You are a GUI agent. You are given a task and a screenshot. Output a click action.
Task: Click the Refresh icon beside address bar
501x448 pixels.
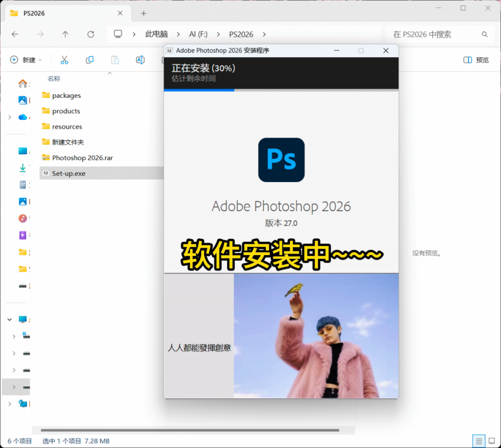click(91, 34)
